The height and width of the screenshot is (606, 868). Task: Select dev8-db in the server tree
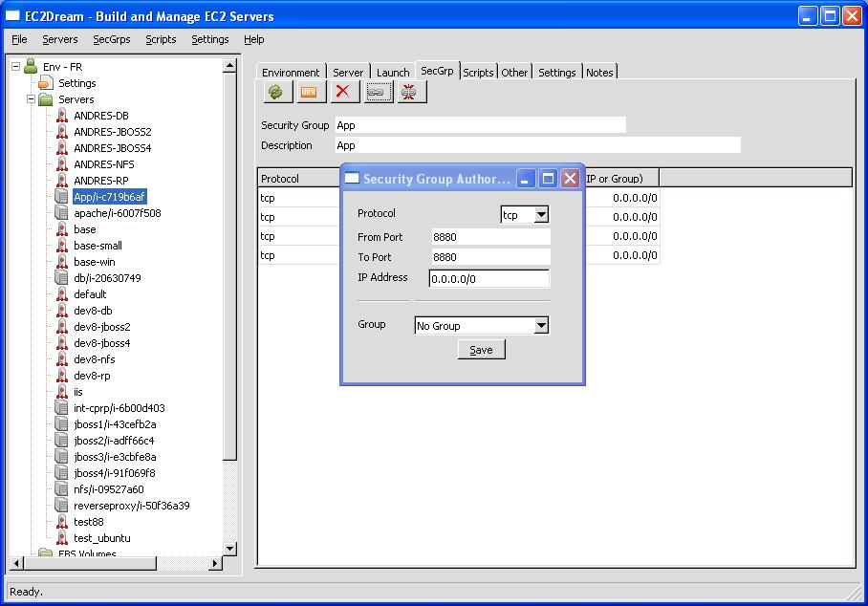(x=93, y=311)
